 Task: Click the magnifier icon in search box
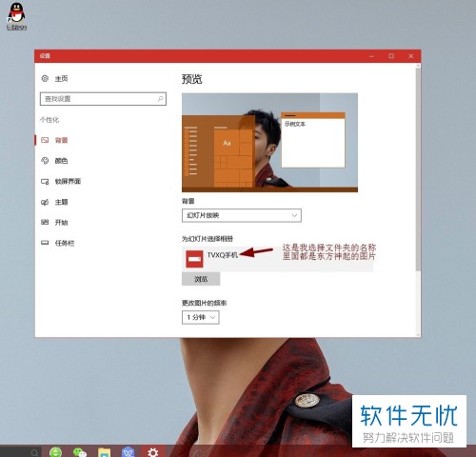(160, 99)
